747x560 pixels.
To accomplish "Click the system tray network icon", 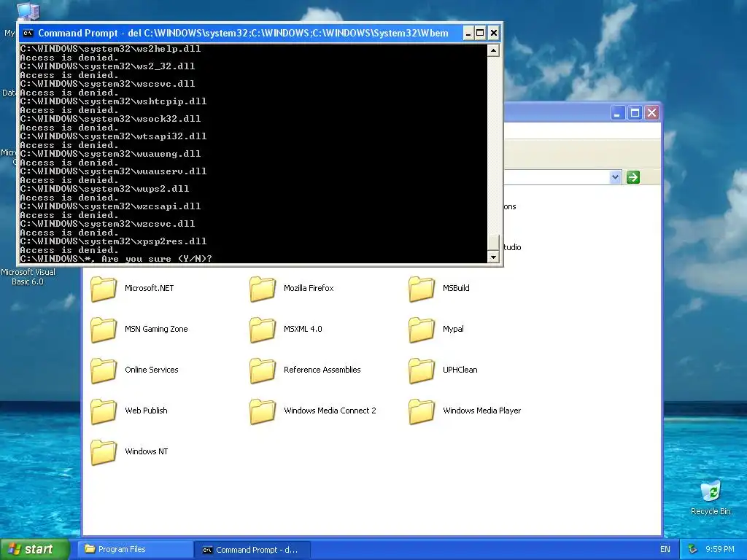I will click(693, 550).
